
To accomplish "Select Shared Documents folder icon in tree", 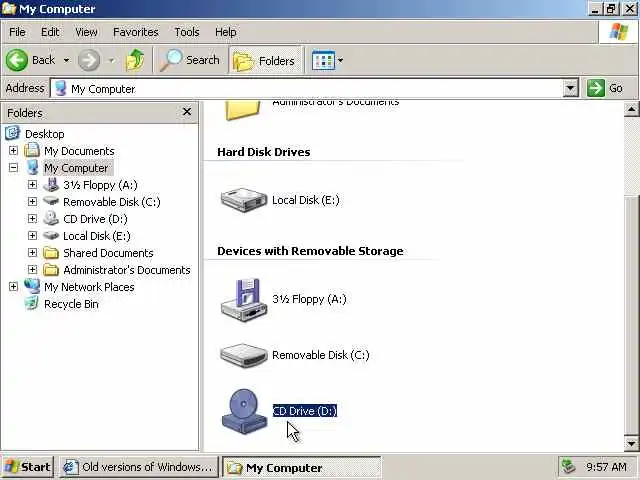I will (51, 253).
